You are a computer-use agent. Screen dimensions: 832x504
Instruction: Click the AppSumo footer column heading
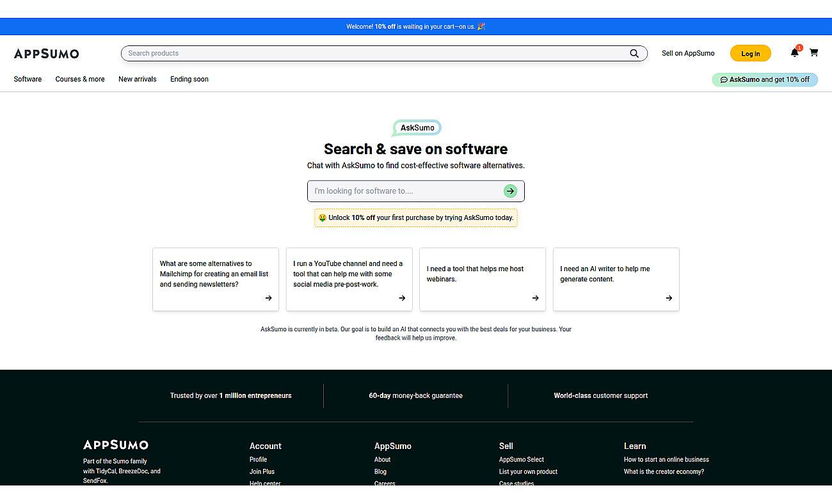point(393,446)
